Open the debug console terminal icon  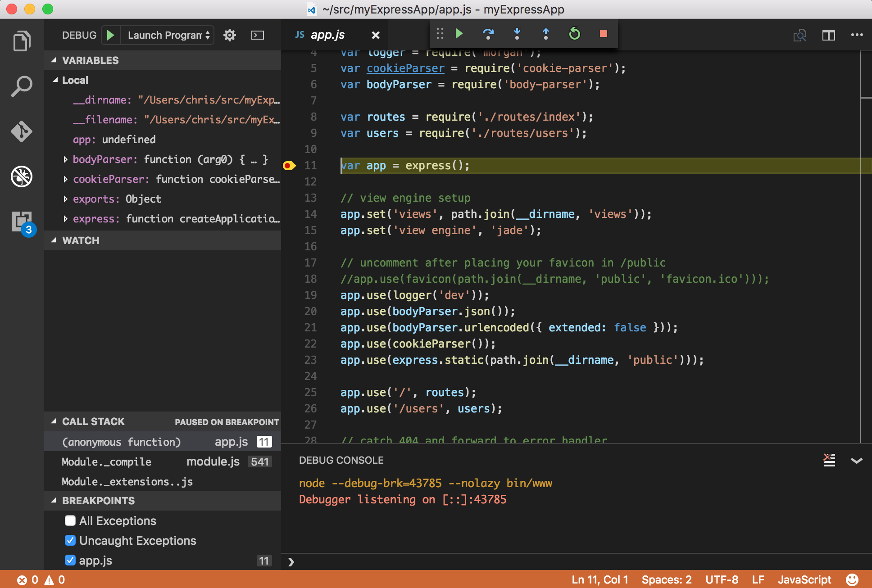click(x=258, y=35)
